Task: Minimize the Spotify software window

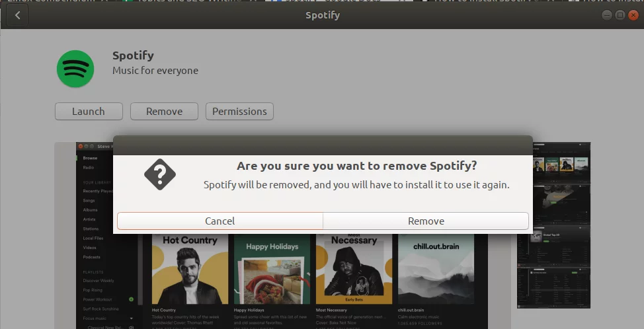Action: [x=607, y=15]
